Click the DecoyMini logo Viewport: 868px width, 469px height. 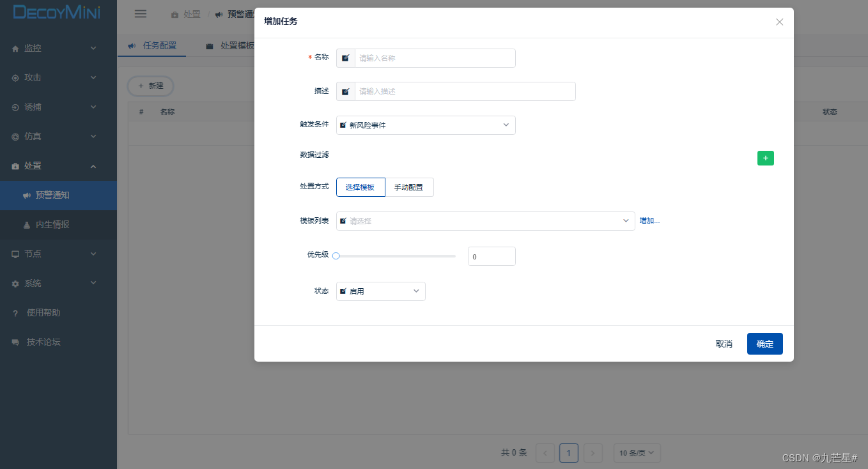coord(56,12)
